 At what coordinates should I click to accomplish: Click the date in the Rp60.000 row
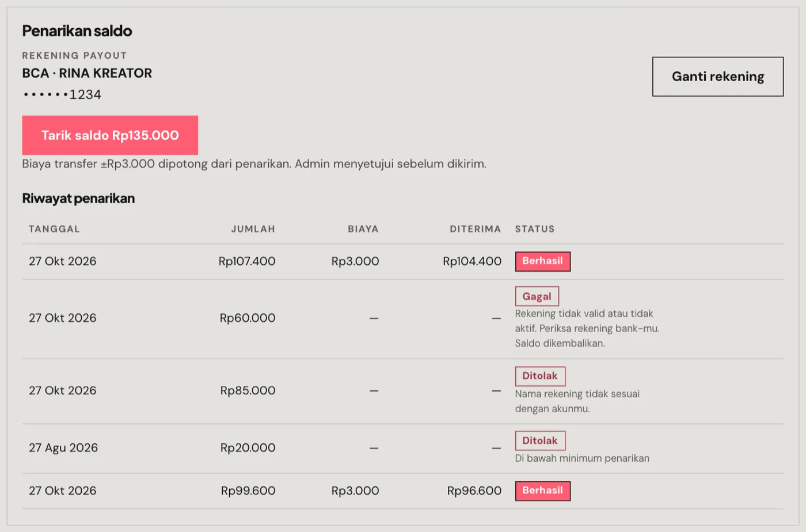63,318
